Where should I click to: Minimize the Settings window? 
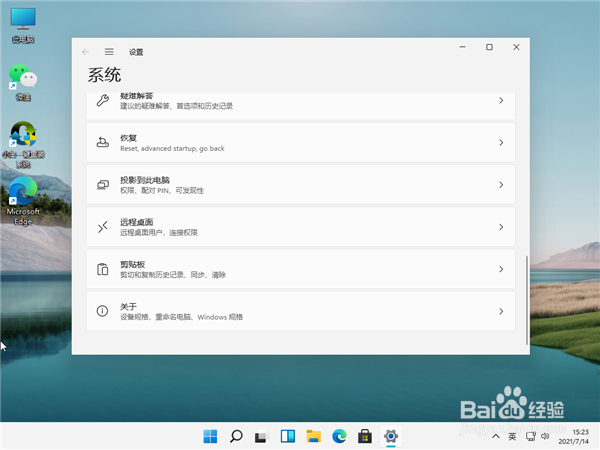(463, 47)
